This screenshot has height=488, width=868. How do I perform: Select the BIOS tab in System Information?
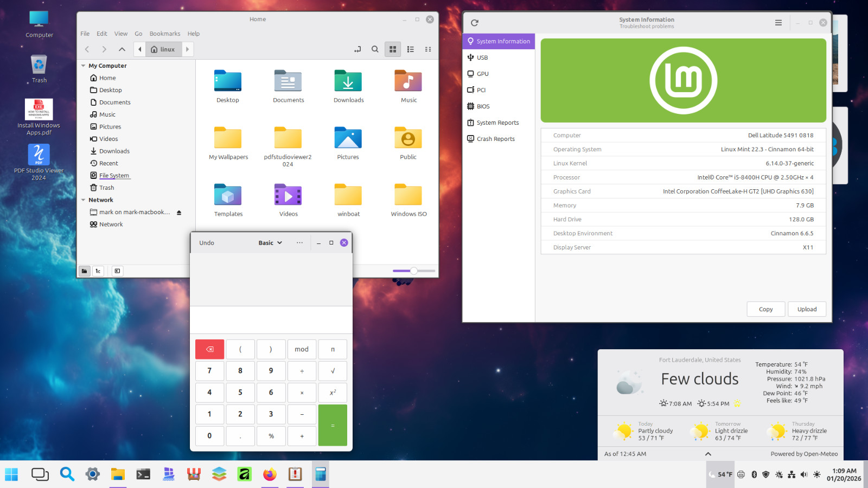(x=499, y=106)
